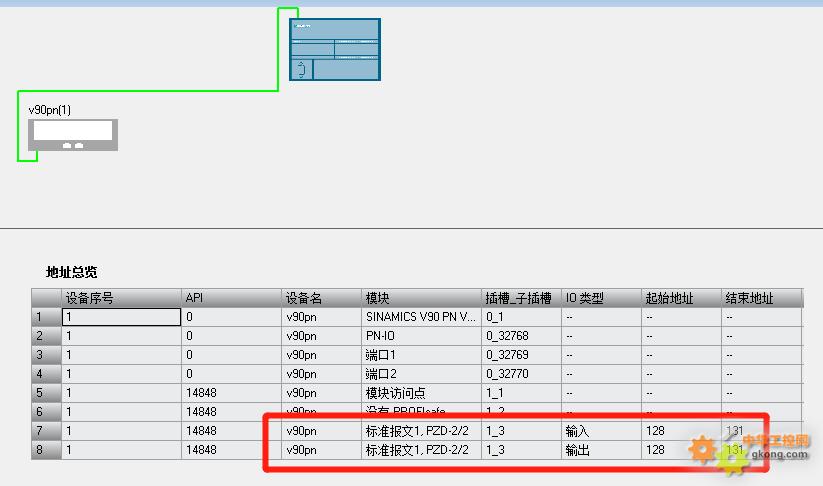Image resolution: width=823 pixels, height=486 pixels.
Task: Click the API value 0 in row 2
Action: tap(231, 336)
